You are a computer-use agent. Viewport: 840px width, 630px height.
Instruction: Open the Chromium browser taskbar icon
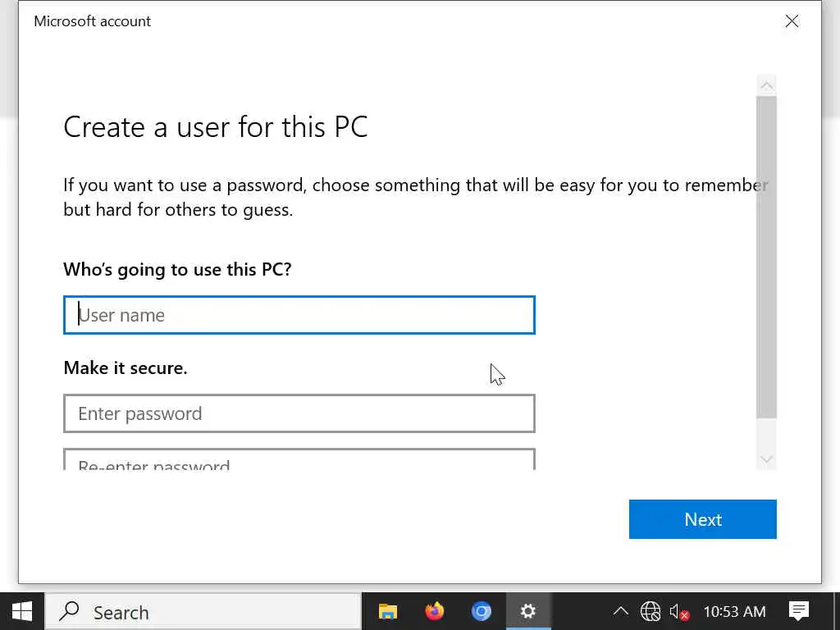(481, 611)
